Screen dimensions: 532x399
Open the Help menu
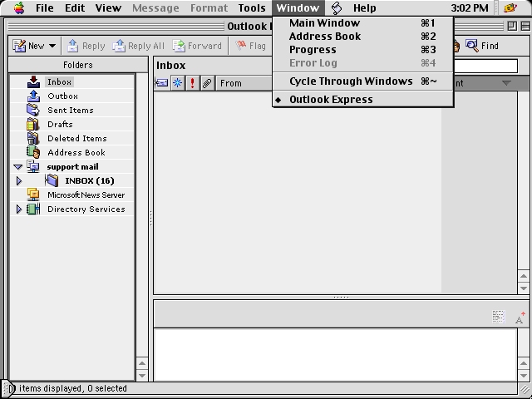pyautogui.click(x=364, y=7)
